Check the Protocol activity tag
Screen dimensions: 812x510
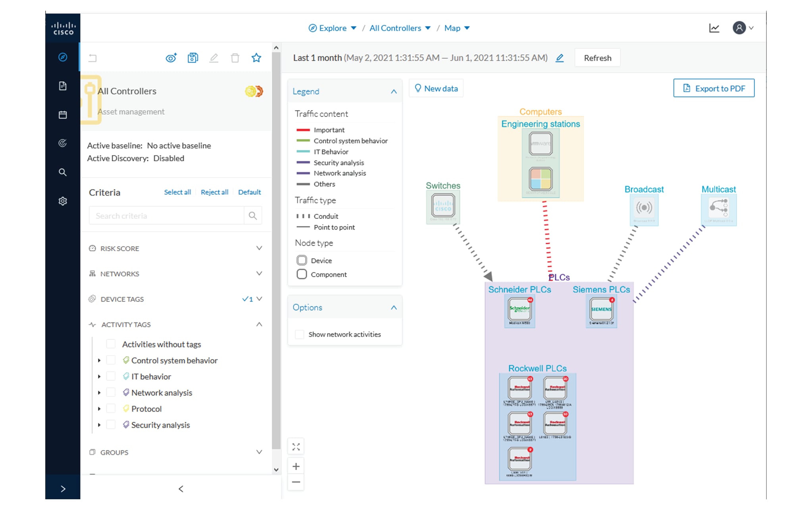(x=111, y=409)
